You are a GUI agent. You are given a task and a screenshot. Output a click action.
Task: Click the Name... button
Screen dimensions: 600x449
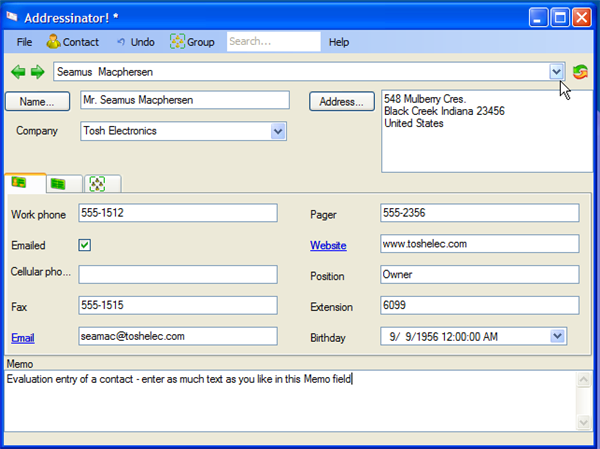pyautogui.click(x=37, y=101)
